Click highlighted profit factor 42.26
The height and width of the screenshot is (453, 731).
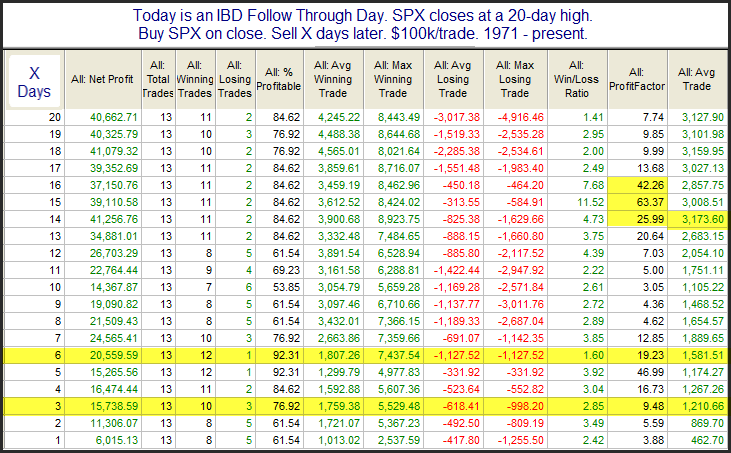pyautogui.click(x=650, y=185)
